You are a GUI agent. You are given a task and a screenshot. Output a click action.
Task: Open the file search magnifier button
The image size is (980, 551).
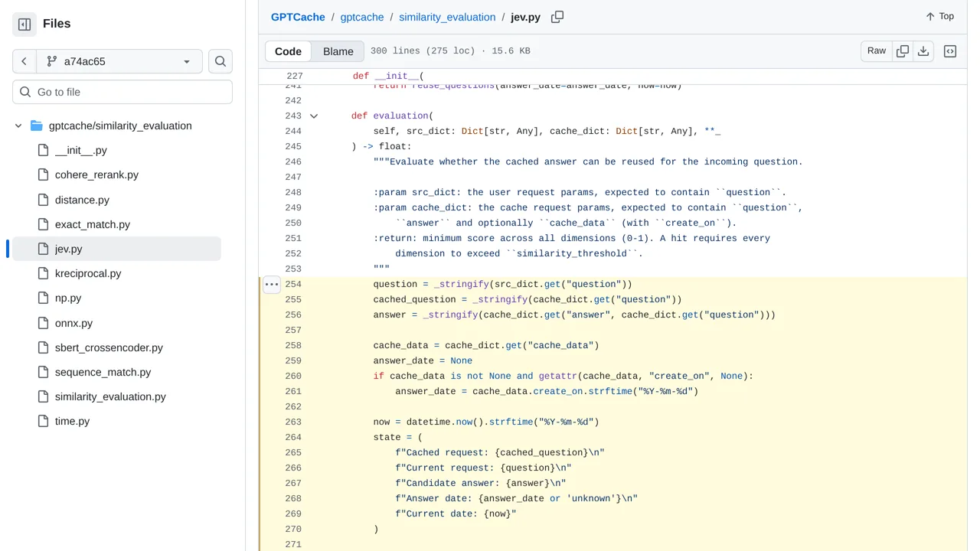click(220, 61)
